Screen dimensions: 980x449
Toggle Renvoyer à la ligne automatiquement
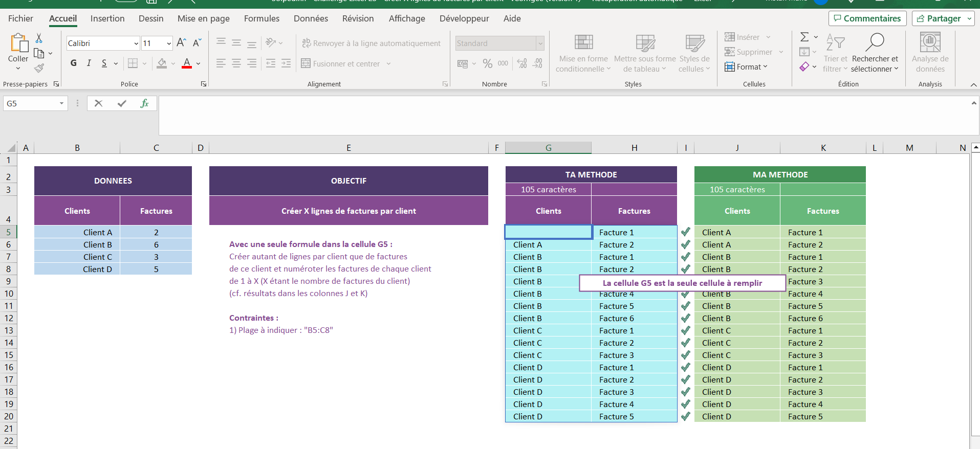tap(371, 43)
